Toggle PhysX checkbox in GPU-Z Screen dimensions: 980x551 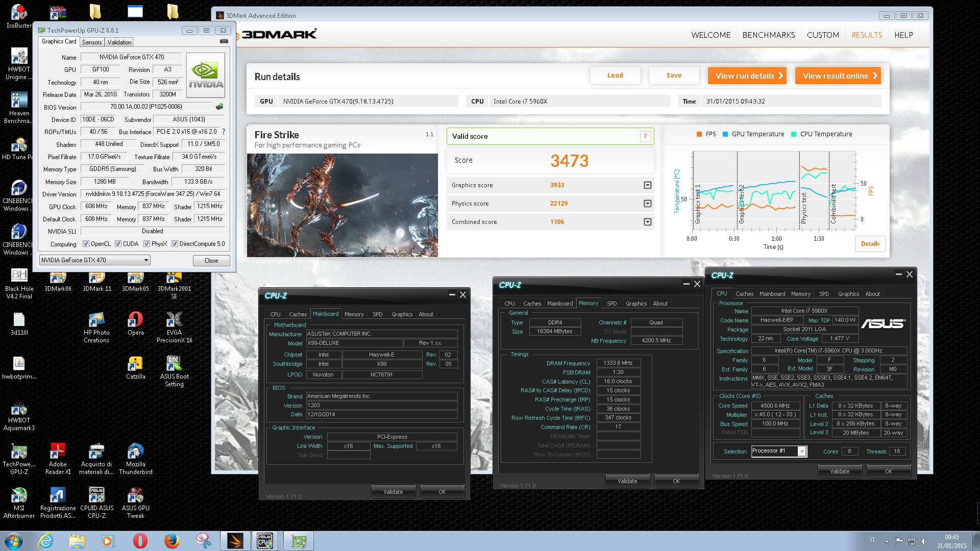pyautogui.click(x=146, y=244)
